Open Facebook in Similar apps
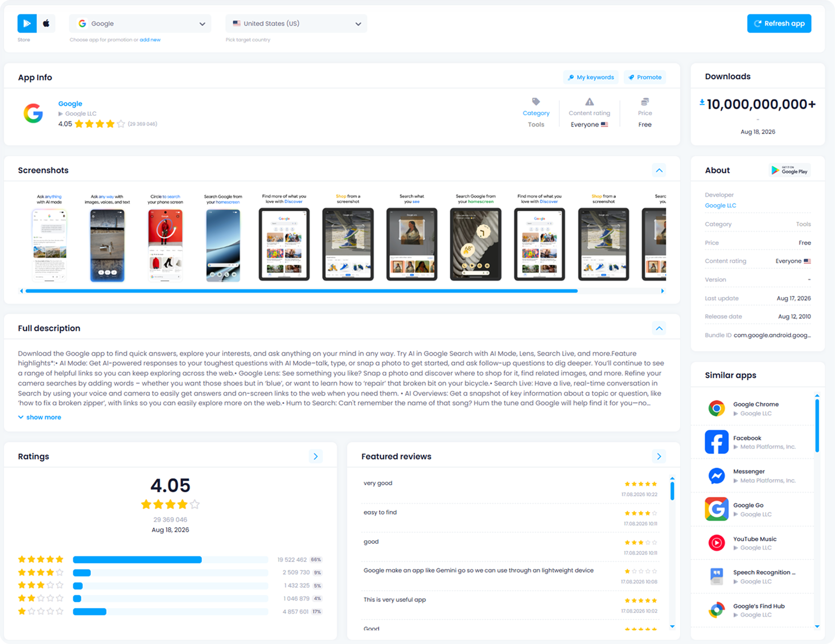The image size is (835, 644). (x=752, y=442)
